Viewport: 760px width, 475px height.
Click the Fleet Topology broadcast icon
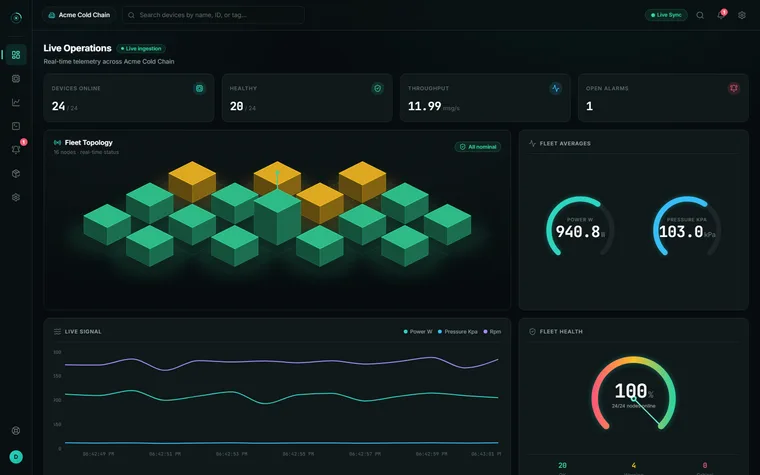57,142
